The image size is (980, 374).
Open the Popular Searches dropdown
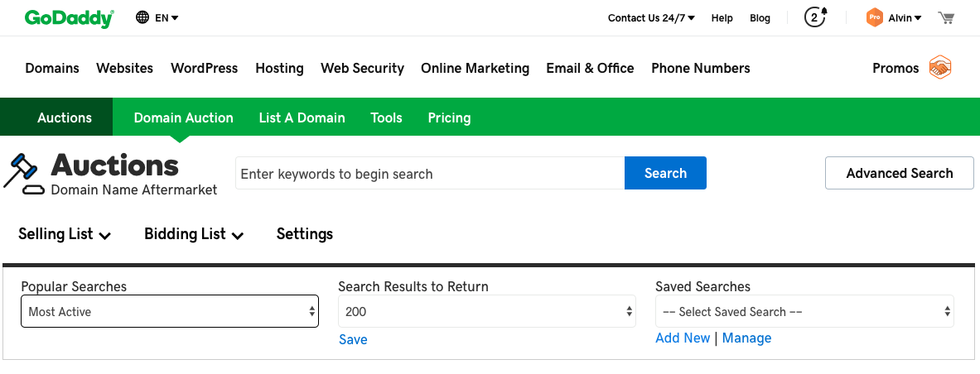tap(170, 312)
